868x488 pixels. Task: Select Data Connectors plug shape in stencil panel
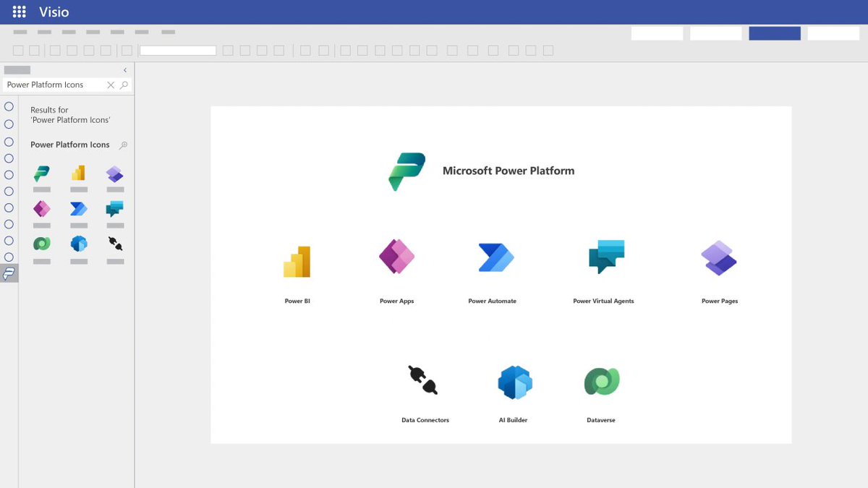115,244
